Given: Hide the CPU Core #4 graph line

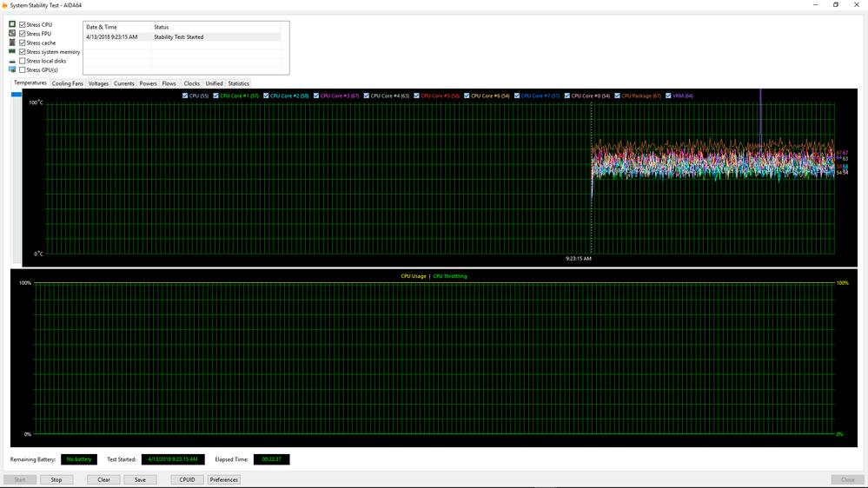Looking at the screenshot, I should coord(367,96).
